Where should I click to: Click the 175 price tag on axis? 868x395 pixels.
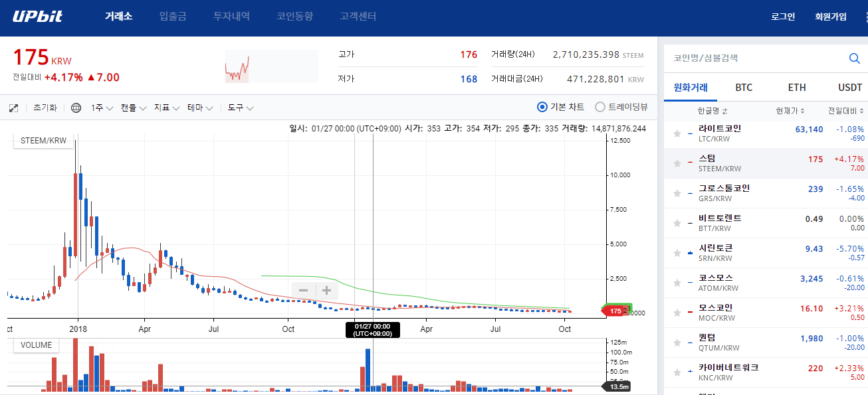point(615,311)
